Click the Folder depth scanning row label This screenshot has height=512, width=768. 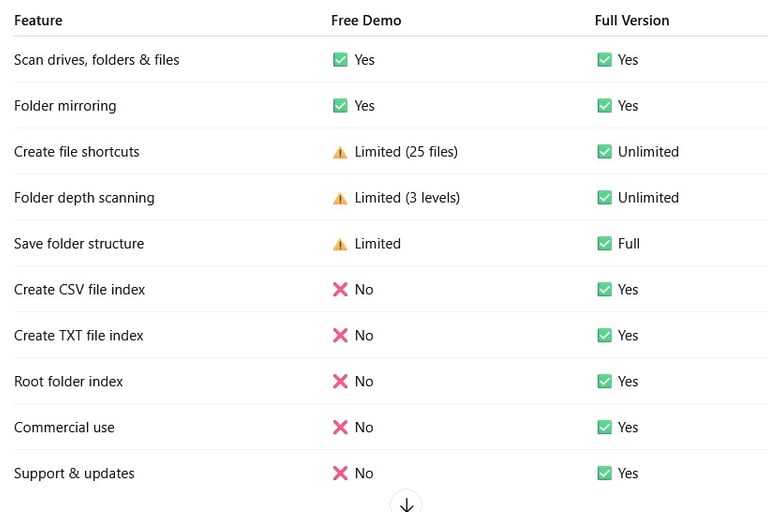(x=84, y=198)
